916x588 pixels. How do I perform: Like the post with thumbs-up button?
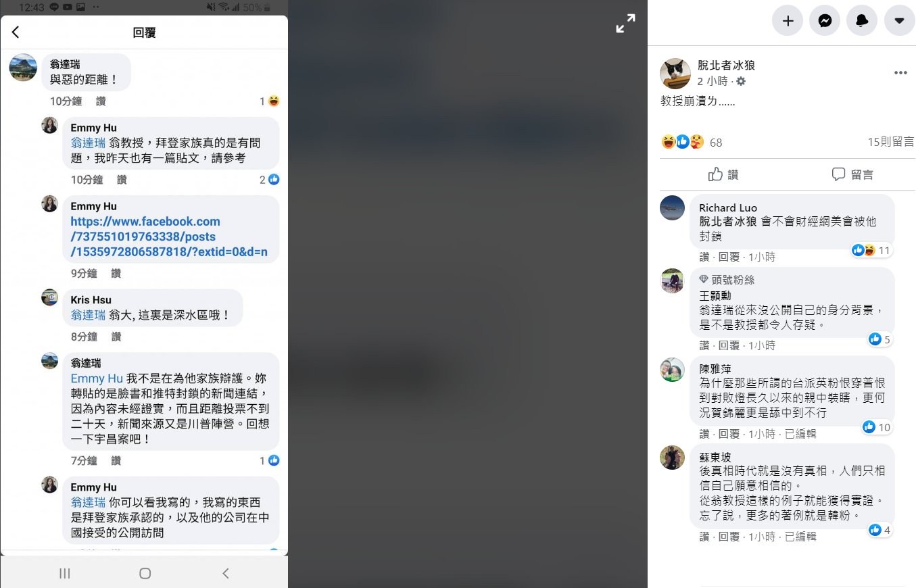tap(723, 174)
